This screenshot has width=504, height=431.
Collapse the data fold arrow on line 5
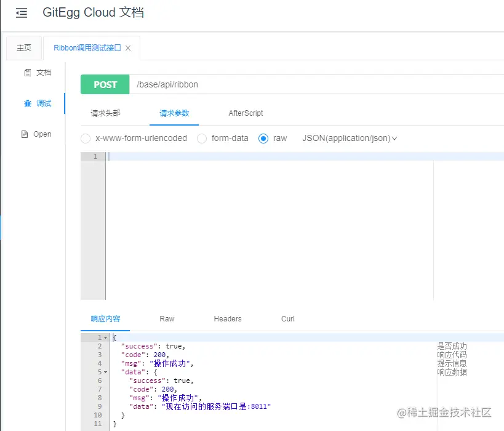click(105, 372)
